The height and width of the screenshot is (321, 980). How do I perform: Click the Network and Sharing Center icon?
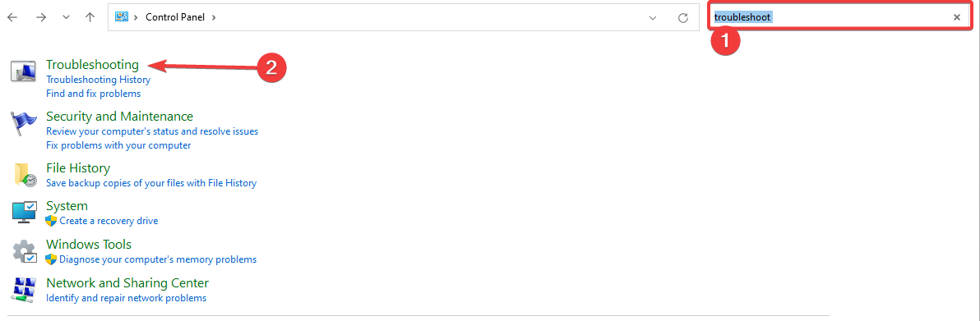[x=25, y=290]
